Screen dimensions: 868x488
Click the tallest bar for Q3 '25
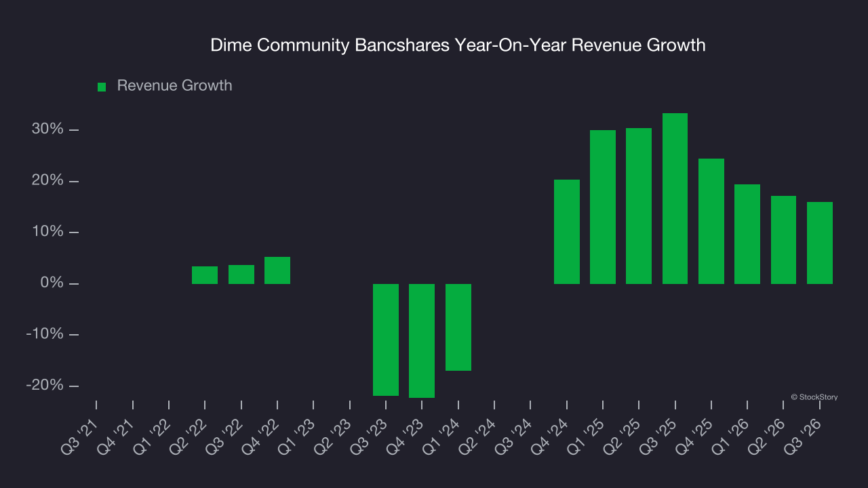(x=675, y=199)
